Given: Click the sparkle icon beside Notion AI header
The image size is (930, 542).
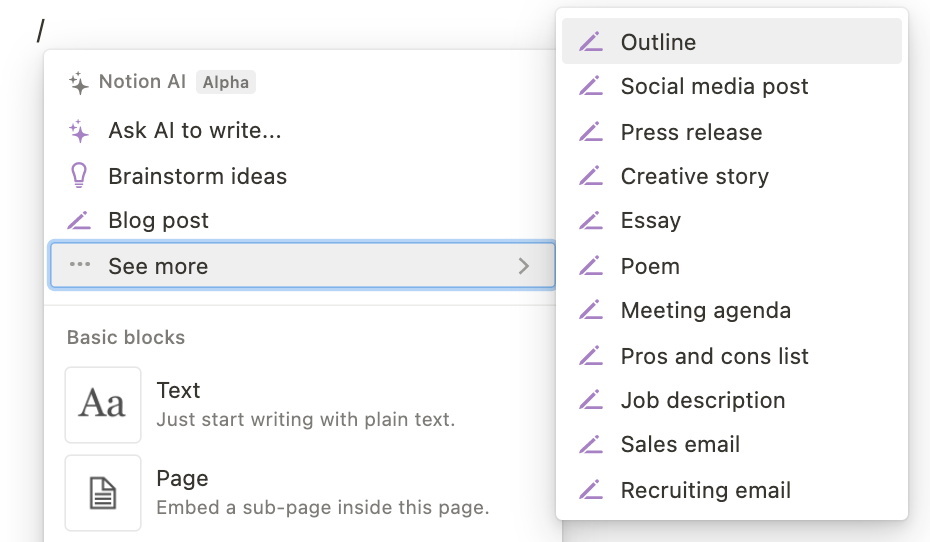Looking at the screenshot, I should pyautogui.click(x=78, y=82).
